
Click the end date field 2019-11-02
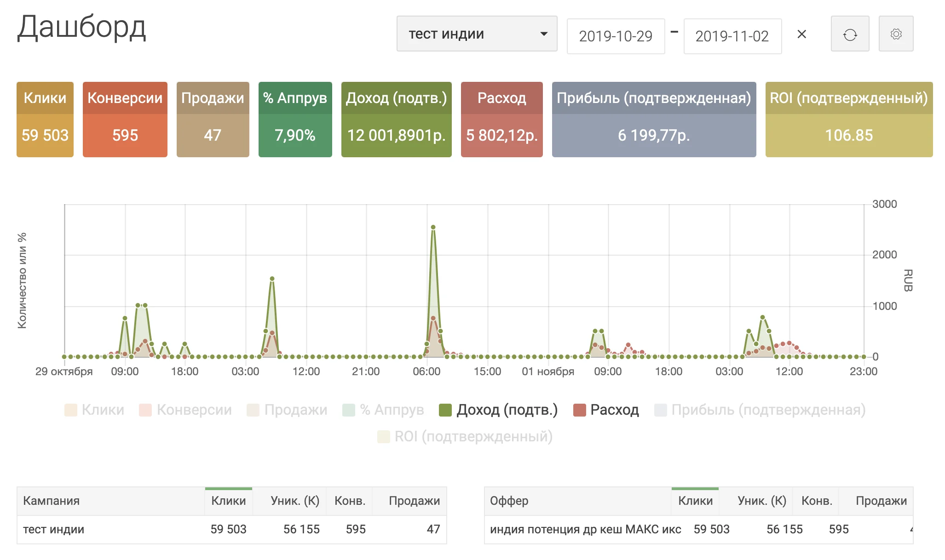click(x=732, y=36)
